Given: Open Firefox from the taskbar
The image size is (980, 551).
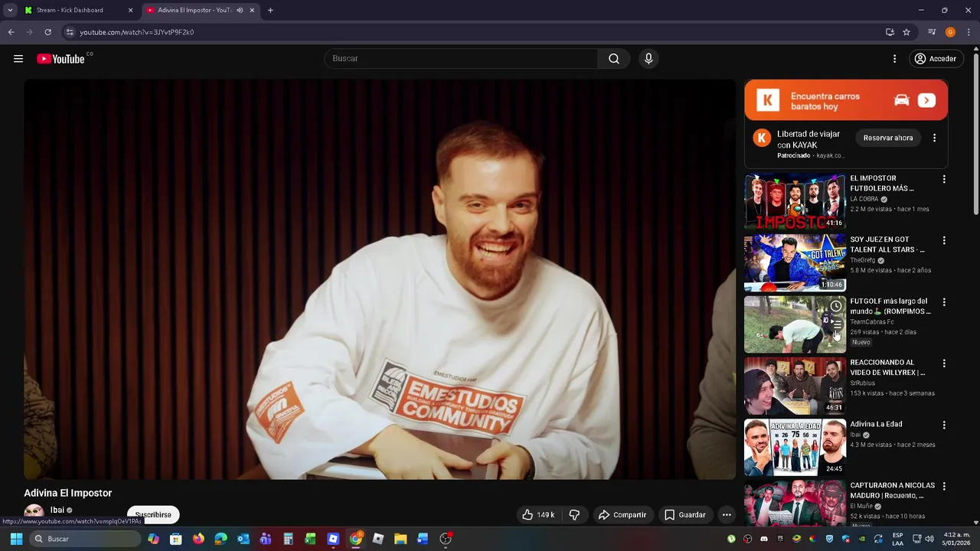Looking at the screenshot, I should click(x=198, y=539).
